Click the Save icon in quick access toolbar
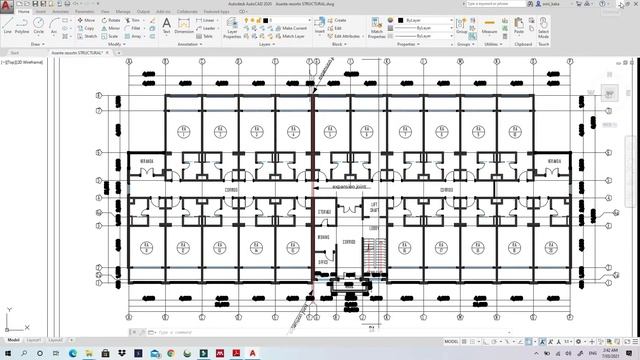The width and height of the screenshot is (640, 360). pyautogui.click(x=35, y=4)
